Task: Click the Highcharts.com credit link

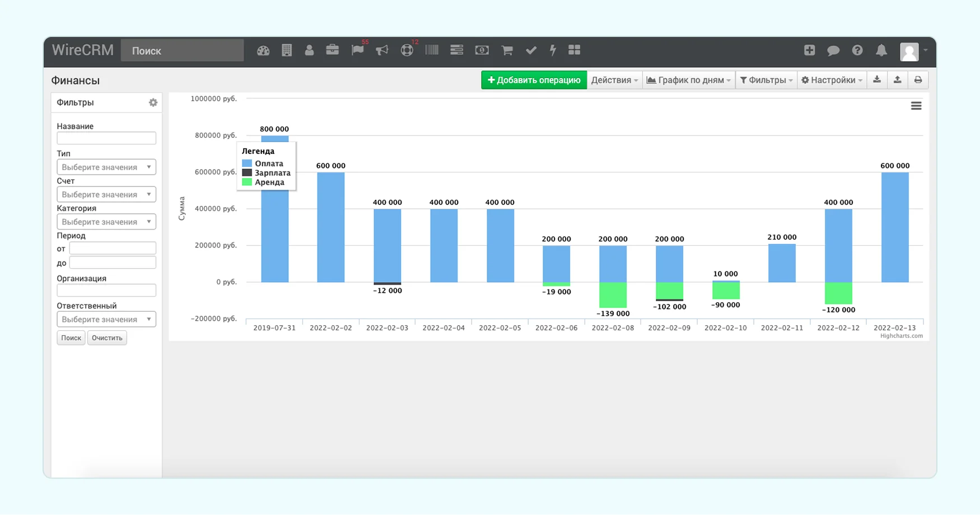Action: tap(902, 336)
